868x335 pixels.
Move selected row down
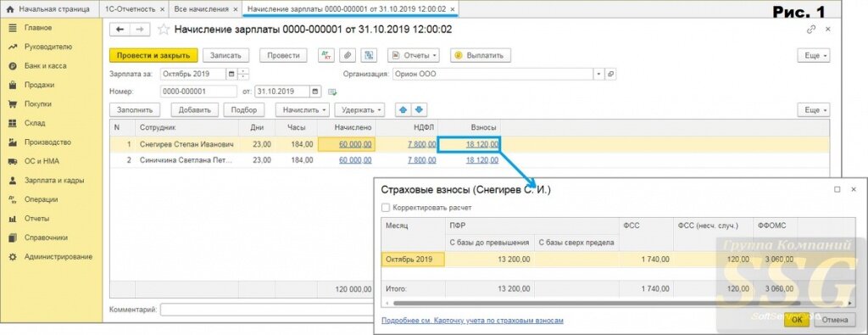(419, 109)
